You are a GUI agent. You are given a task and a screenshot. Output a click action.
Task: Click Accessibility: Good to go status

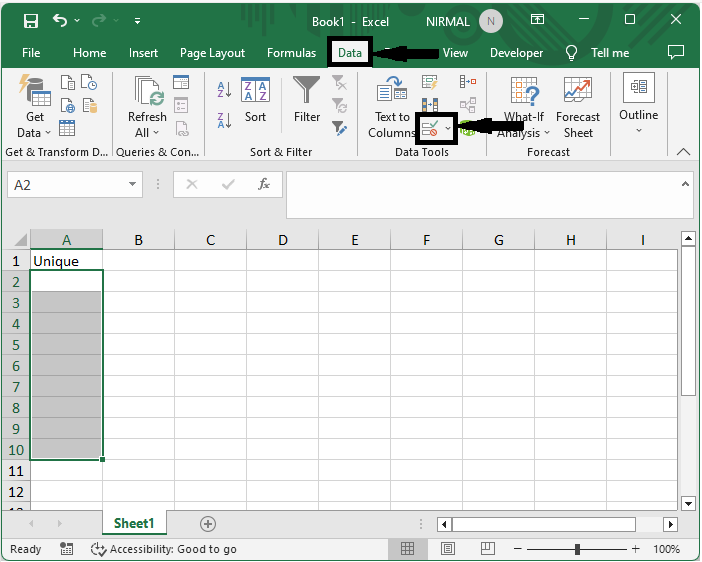[163, 549]
